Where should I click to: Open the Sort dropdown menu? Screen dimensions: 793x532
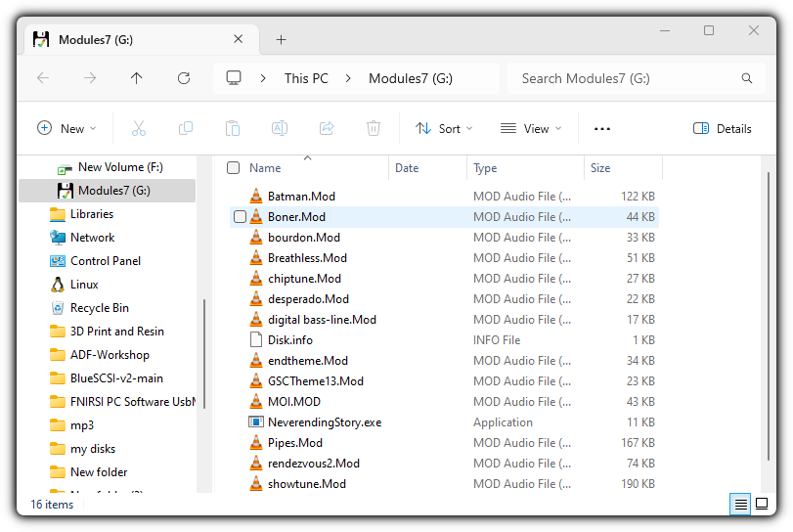pyautogui.click(x=445, y=128)
